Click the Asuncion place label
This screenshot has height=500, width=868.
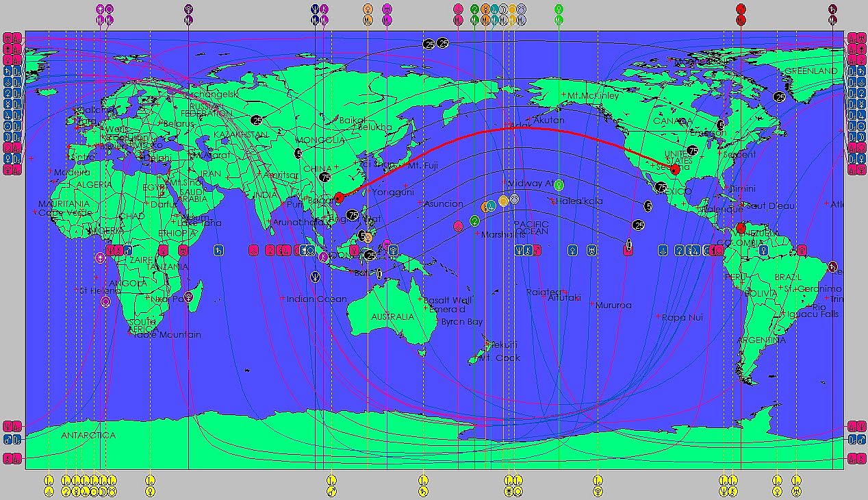444,203
